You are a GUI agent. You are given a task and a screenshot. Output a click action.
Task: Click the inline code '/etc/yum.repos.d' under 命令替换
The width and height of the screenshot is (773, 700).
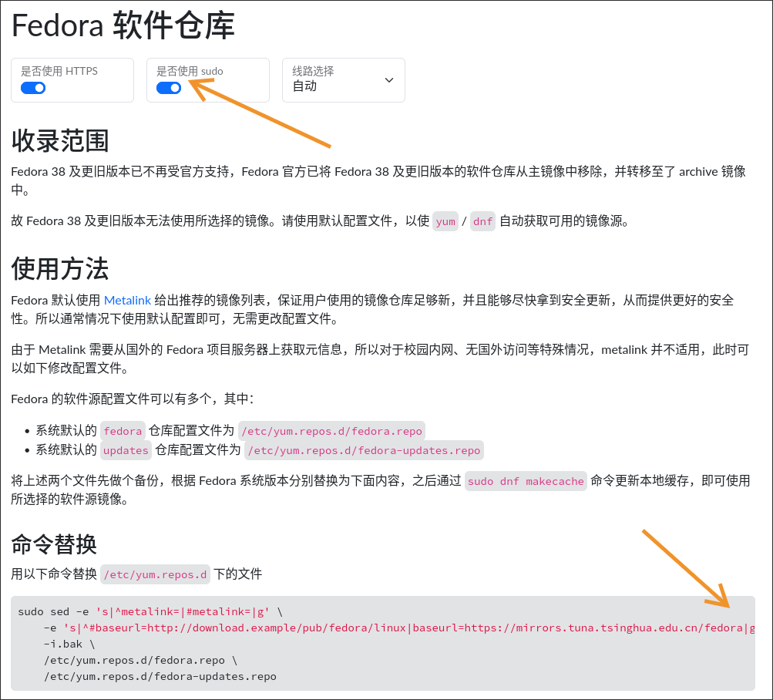[155, 574]
